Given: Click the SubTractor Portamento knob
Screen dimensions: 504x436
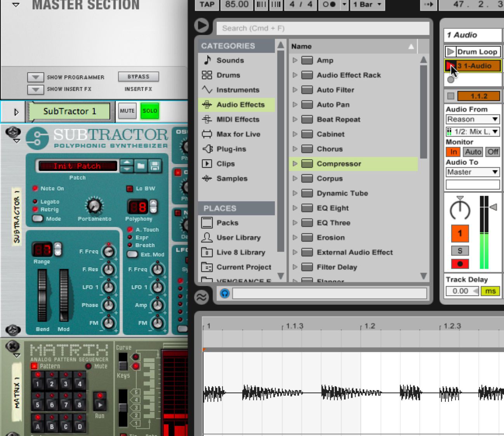Looking at the screenshot, I should tap(94, 206).
